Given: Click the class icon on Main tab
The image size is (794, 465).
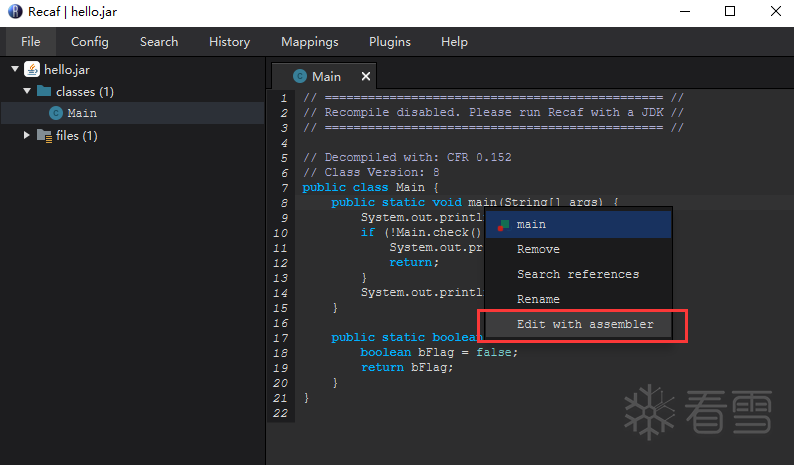Looking at the screenshot, I should (299, 76).
